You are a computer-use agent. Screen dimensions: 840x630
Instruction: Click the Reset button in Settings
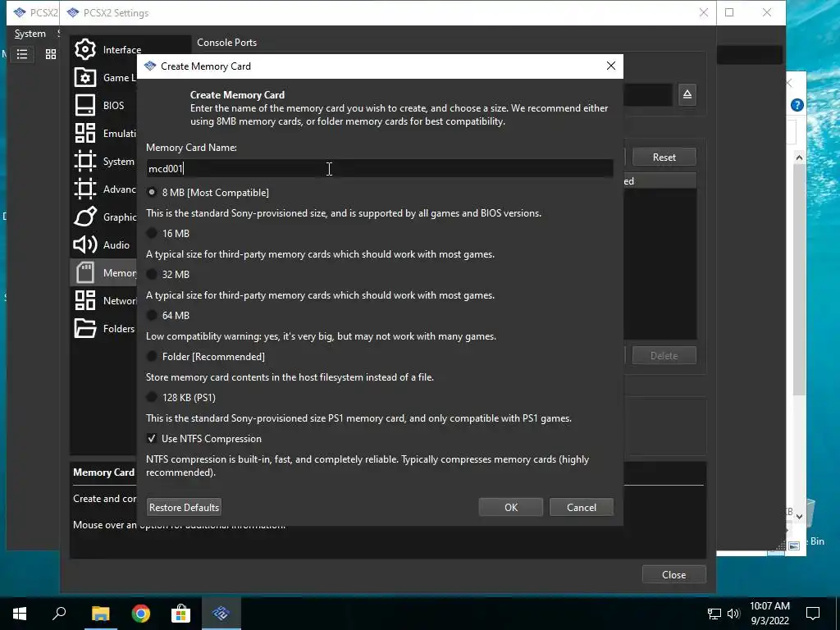point(664,157)
